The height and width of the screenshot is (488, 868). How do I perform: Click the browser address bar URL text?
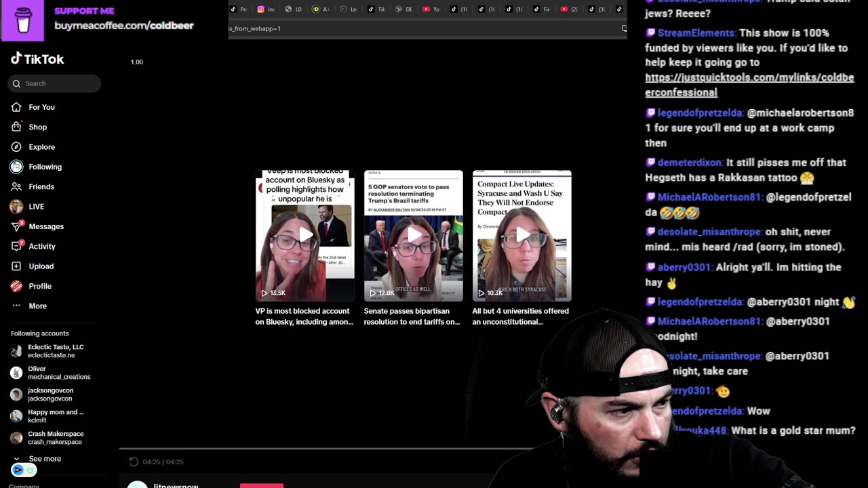pos(254,28)
